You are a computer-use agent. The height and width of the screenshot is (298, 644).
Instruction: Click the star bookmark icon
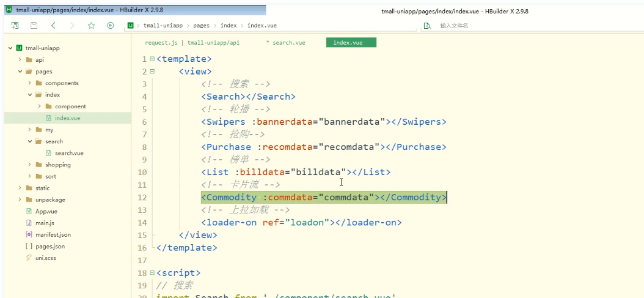click(91, 26)
